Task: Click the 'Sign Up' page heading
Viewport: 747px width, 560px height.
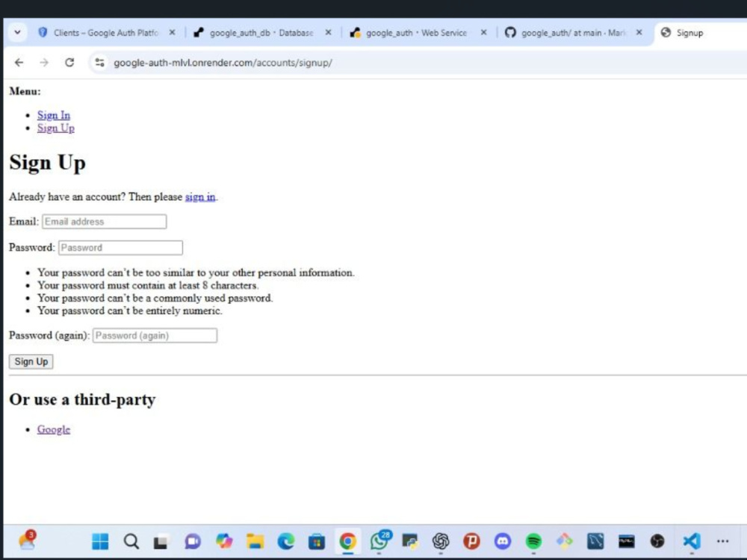Action: pos(48,163)
